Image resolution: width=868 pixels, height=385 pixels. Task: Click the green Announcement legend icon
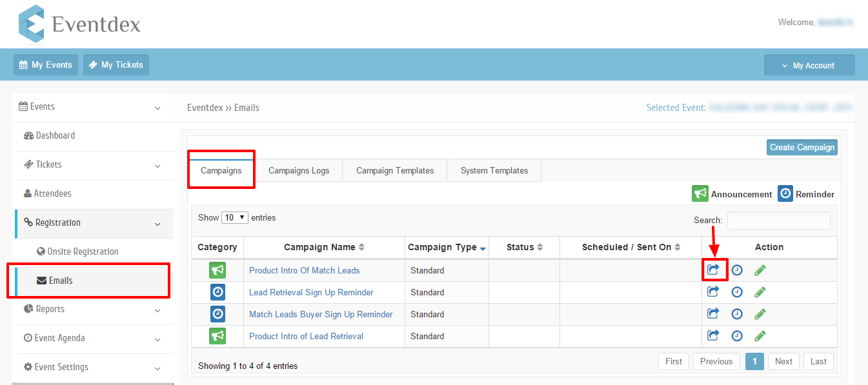[x=700, y=193]
